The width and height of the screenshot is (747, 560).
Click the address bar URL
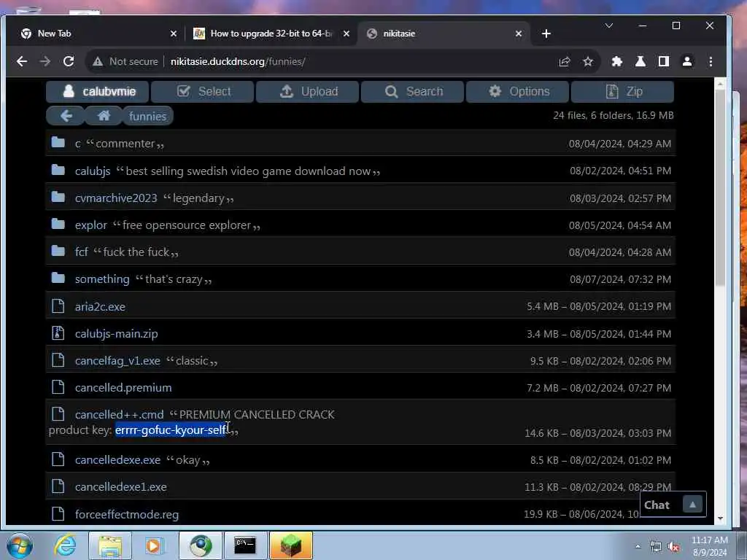click(238, 61)
